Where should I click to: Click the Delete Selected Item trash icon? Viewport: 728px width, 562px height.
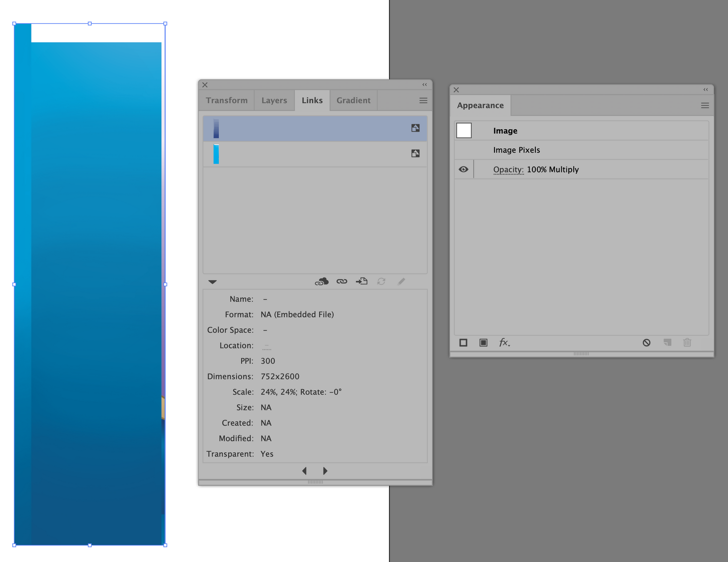point(687,342)
